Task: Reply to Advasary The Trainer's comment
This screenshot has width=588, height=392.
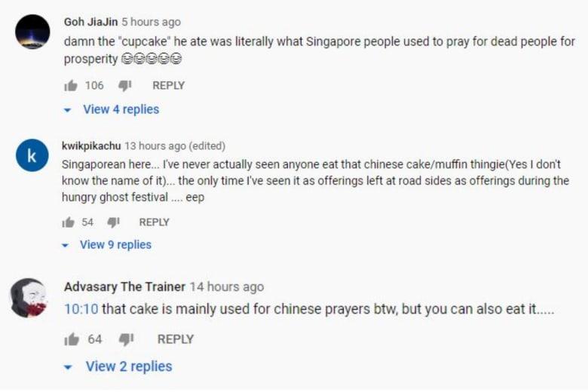Action: coord(176,339)
